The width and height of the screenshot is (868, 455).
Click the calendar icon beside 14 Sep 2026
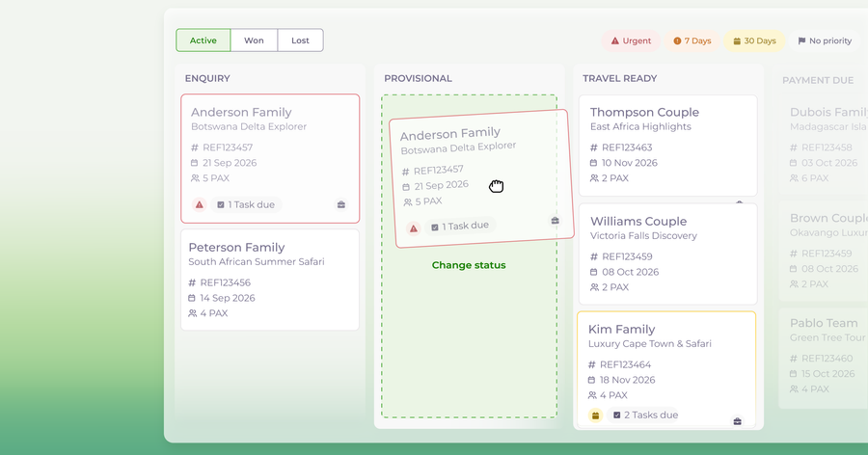[x=192, y=298]
